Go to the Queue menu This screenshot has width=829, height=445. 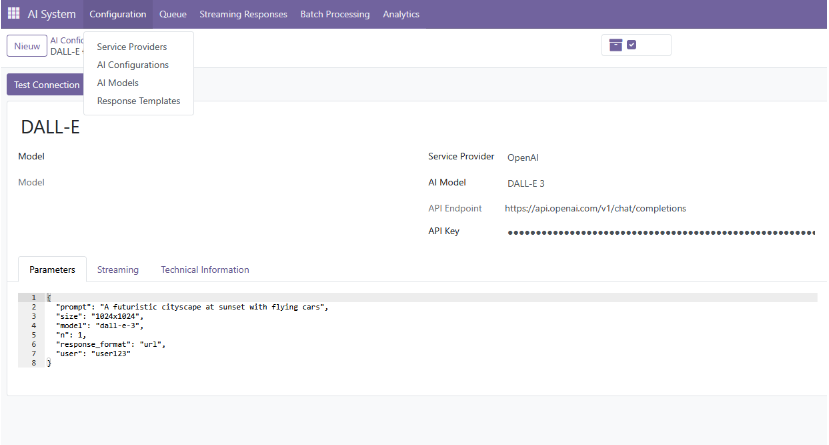tap(173, 14)
